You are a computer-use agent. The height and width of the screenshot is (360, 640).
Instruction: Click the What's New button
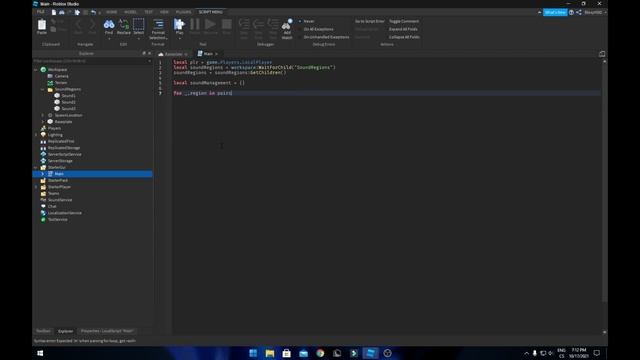[555, 13]
